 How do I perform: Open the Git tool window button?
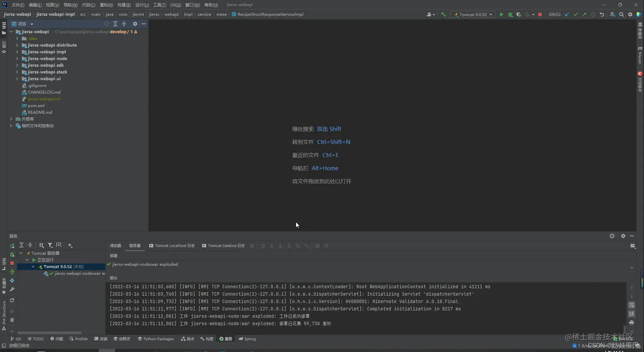[16, 339]
